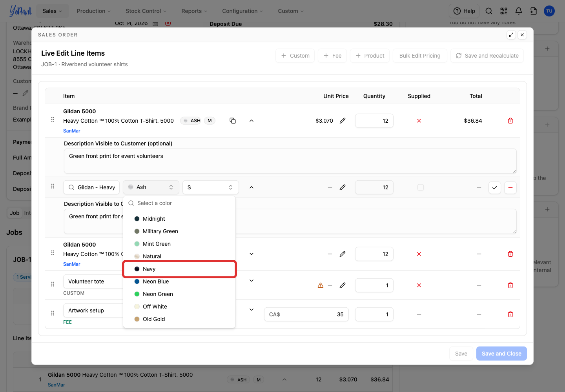Open the search icon in top bar
The height and width of the screenshot is (392, 565).
[489, 11]
